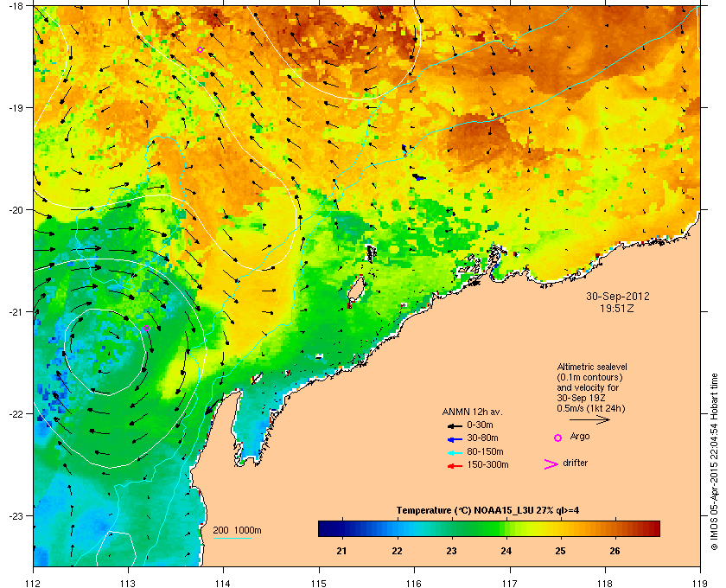The width and height of the screenshot is (726, 588).
Task: Click the '200 1000m' depth label
Action: (x=237, y=531)
